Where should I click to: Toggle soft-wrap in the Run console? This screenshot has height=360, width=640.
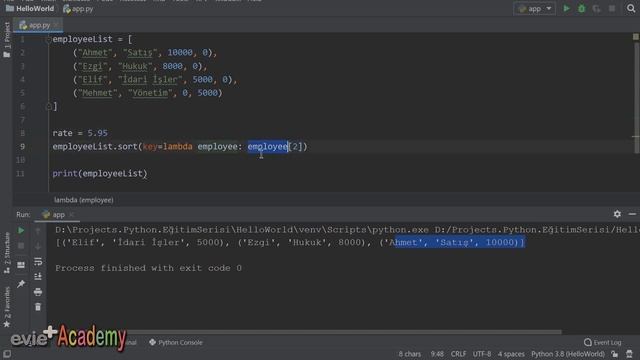38,261
